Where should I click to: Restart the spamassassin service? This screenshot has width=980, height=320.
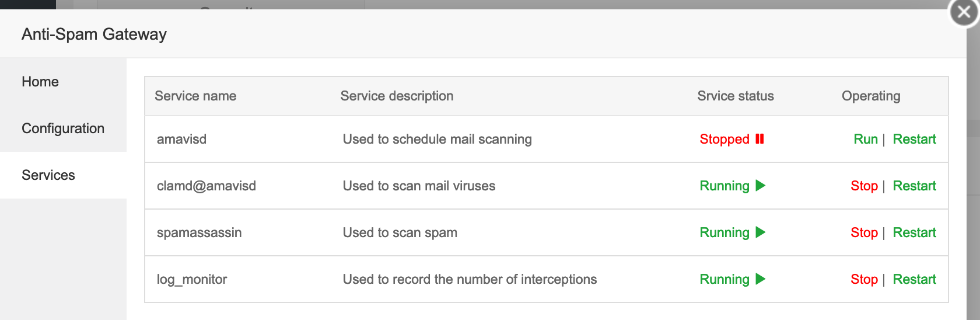(x=914, y=232)
